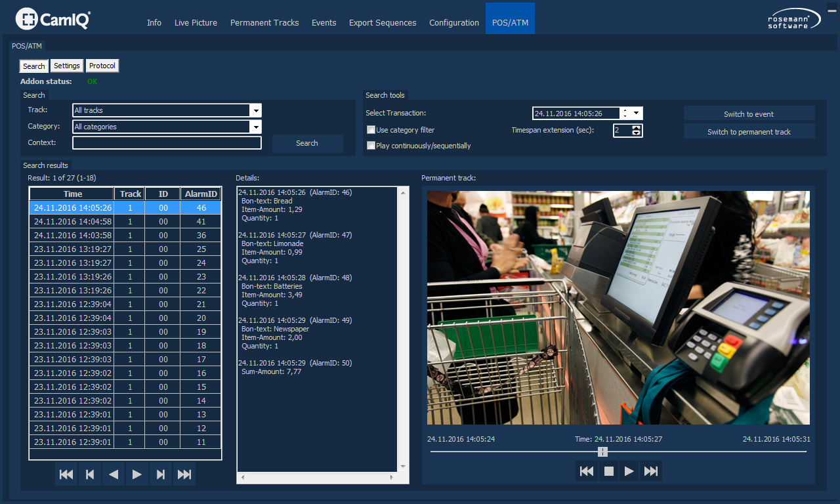Play the permanent track video
Image resolution: width=840 pixels, height=504 pixels.
tap(629, 471)
